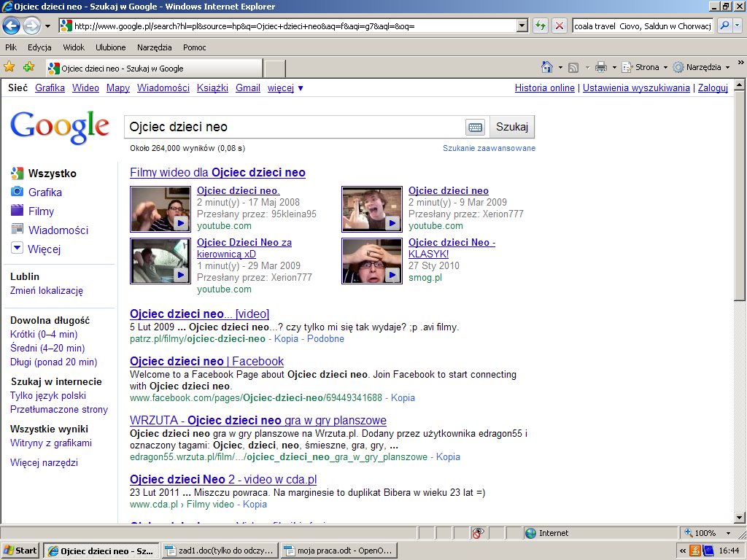Click the Add to Favorites icon
This screenshot has height=560, width=747.
click(x=28, y=67)
